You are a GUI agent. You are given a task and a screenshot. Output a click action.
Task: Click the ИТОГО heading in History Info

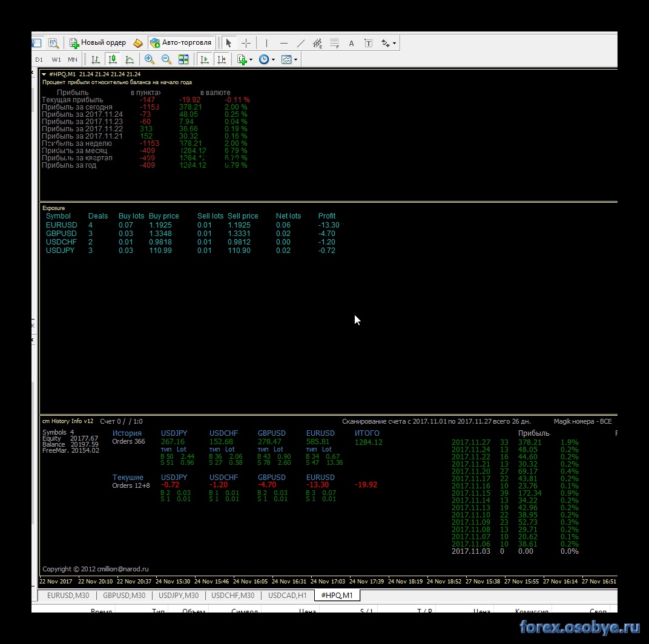[367, 433]
